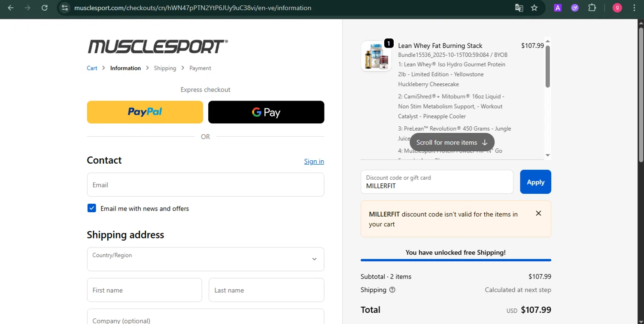This screenshot has width=644, height=324.
Task: Open the round purple extension icon
Action: (x=575, y=8)
